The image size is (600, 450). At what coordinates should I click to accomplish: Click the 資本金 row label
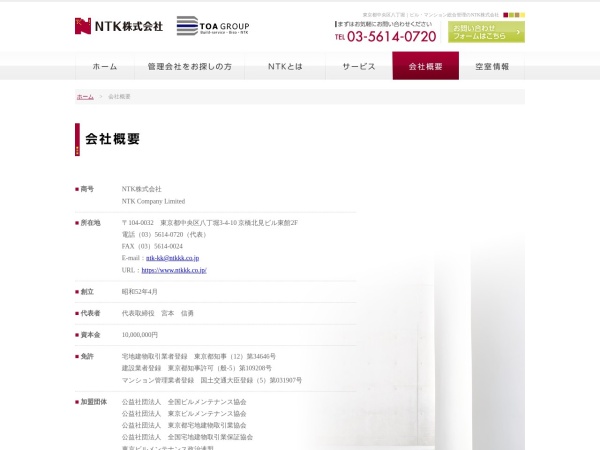[x=90, y=335]
